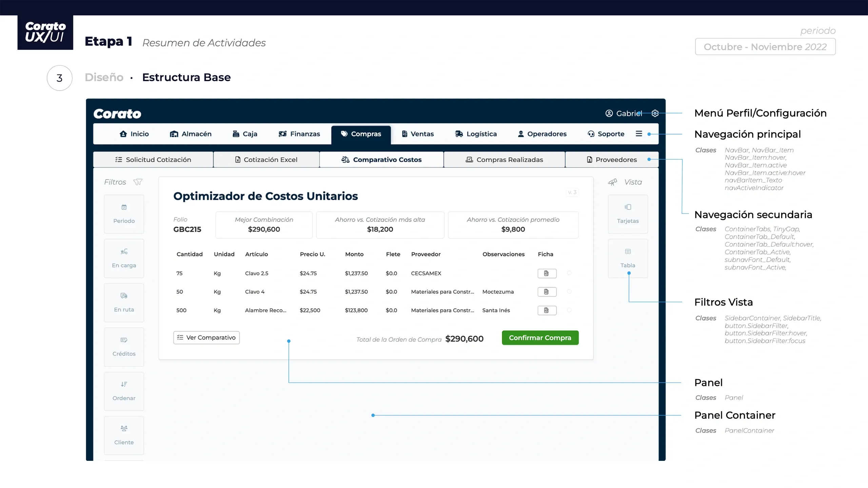
Task: Switch to the Proveedores tab
Action: pos(612,160)
